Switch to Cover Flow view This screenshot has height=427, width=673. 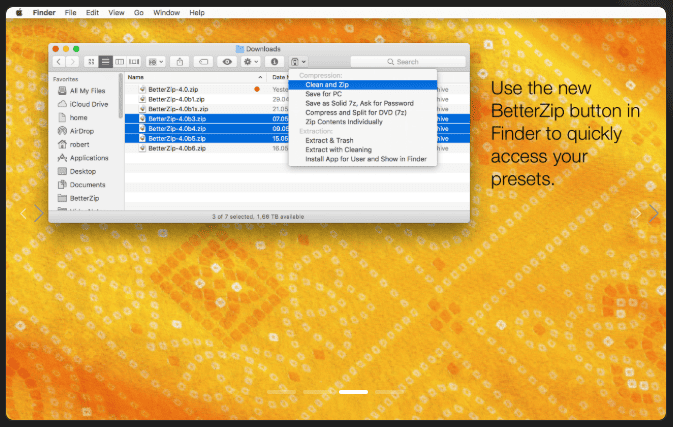[x=134, y=62]
